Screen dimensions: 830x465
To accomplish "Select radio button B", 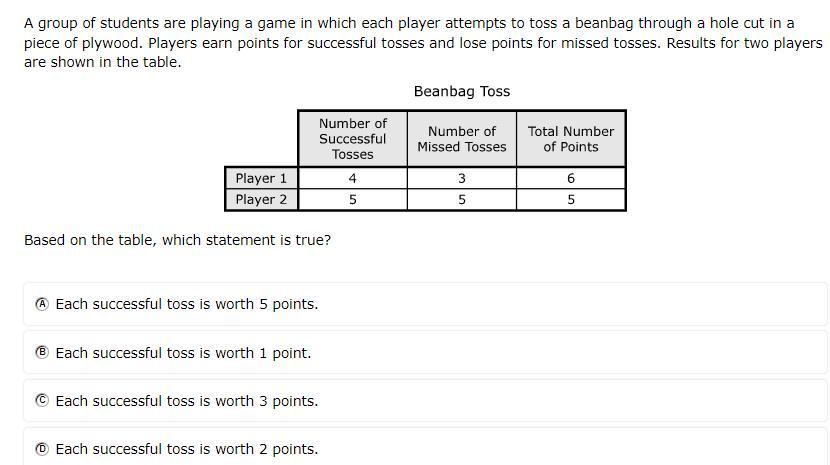I will click(x=42, y=352).
